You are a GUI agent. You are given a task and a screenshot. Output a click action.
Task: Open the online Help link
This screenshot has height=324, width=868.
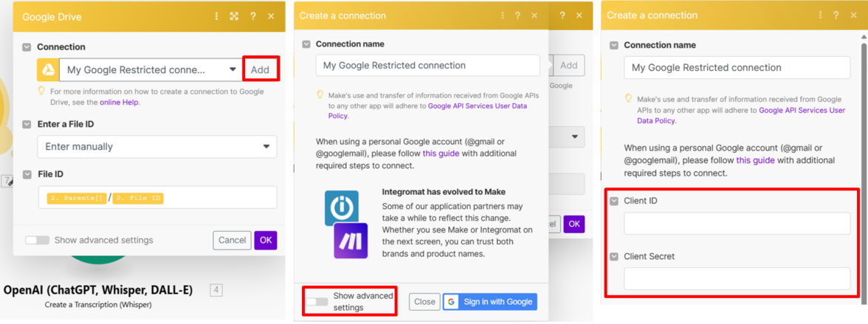(120, 102)
